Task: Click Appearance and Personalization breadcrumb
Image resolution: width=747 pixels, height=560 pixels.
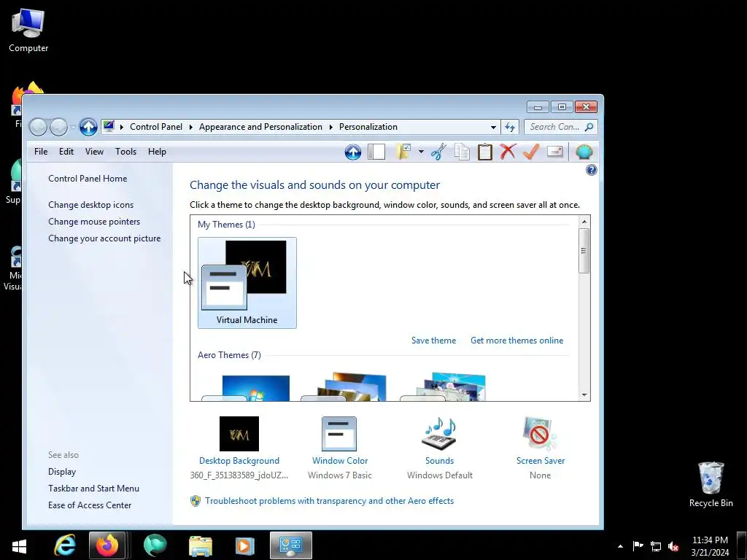Action: click(260, 127)
